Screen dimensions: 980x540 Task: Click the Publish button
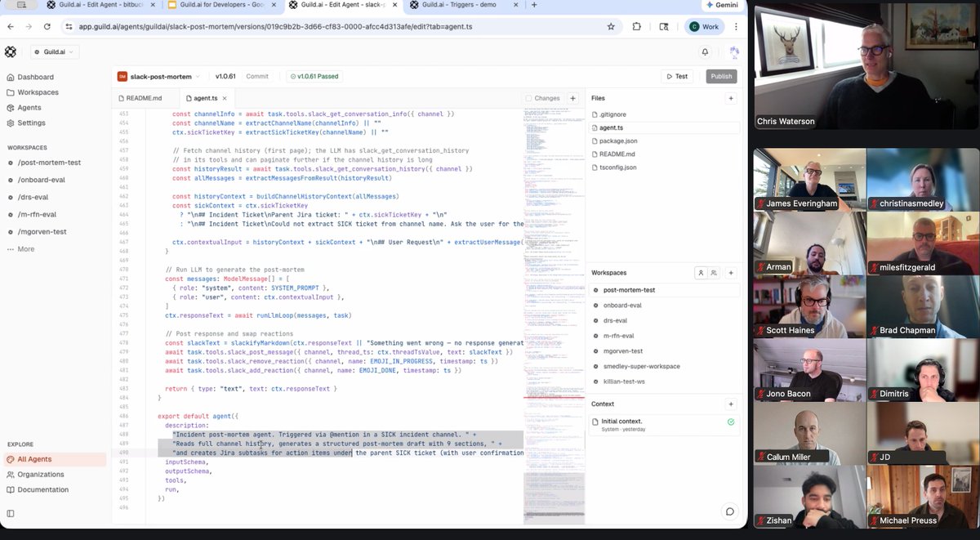721,77
